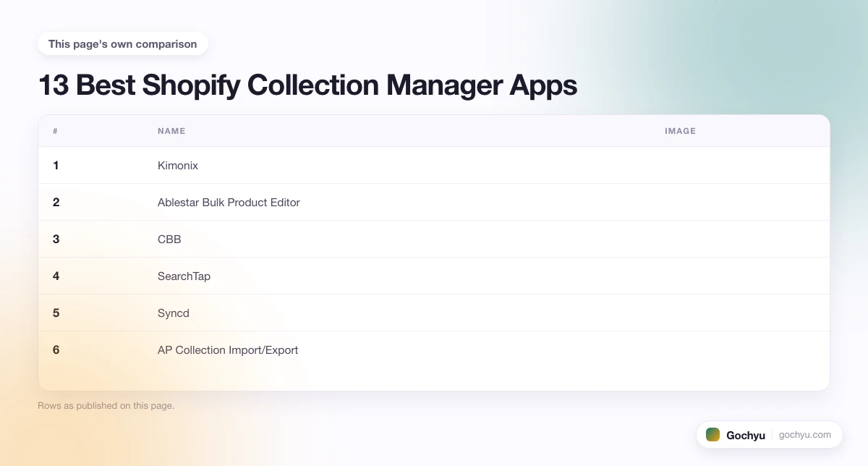Click rank number 3 beside CBB
Viewport: 868px width, 466px height.
[56, 240]
